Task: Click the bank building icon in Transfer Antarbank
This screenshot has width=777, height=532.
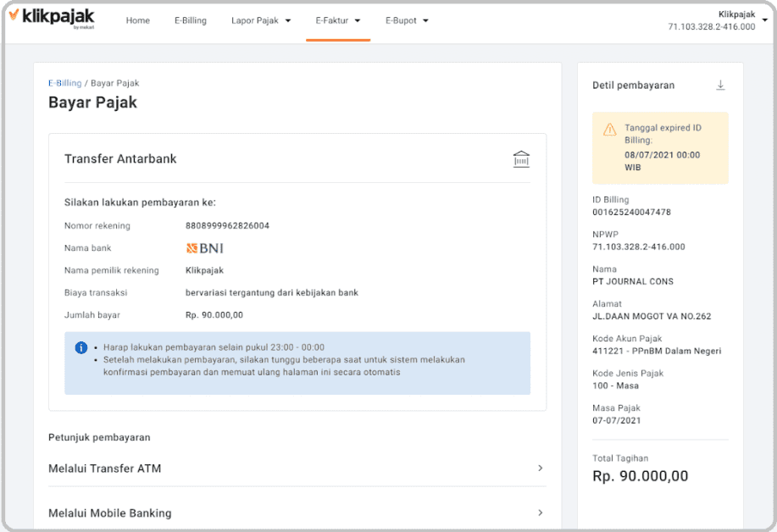Action: click(521, 159)
